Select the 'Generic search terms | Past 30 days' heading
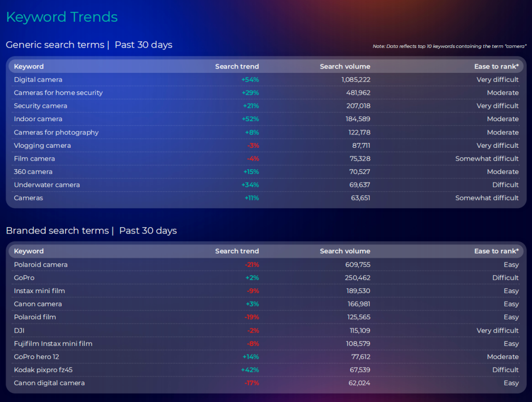 [x=89, y=45]
